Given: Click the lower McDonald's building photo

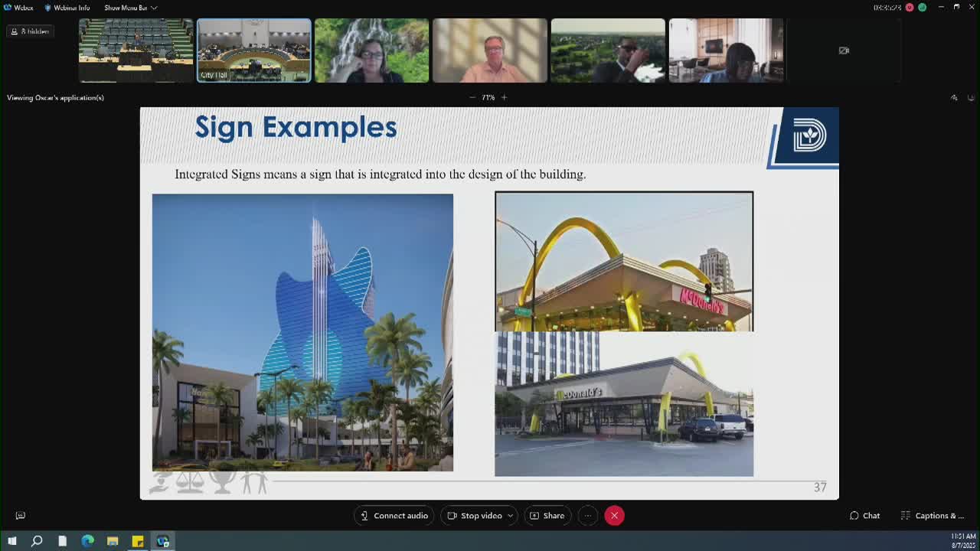Looking at the screenshot, I should click(624, 404).
